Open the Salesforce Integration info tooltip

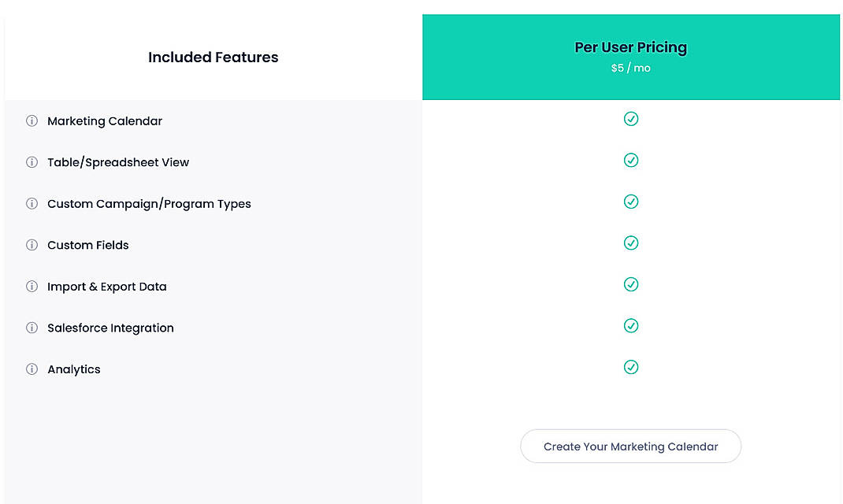[x=32, y=328]
